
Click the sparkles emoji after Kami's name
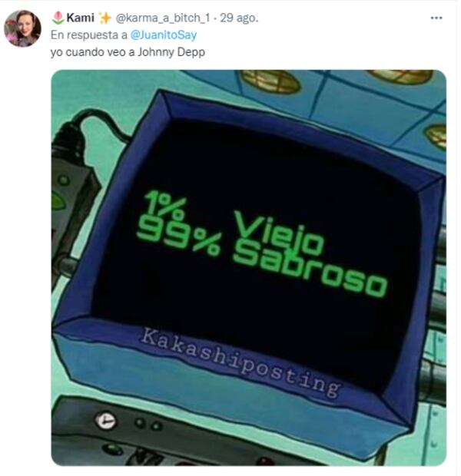pos(104,18)
